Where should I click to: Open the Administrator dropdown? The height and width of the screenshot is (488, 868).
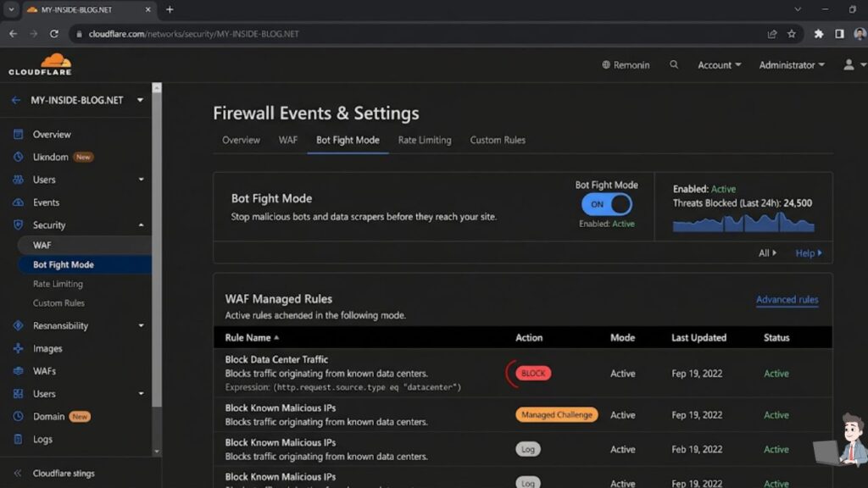(792, 64)
